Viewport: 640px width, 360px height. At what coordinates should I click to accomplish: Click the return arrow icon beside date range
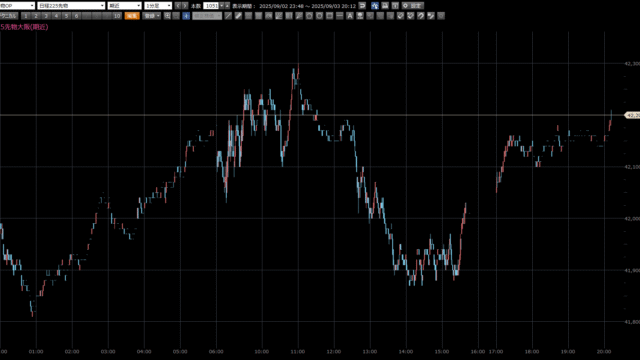[x=362, y=6]
